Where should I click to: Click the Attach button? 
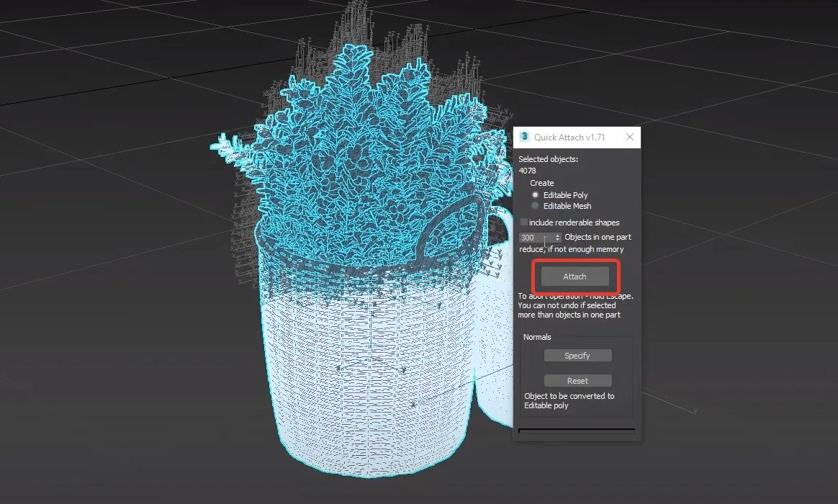[575, 276]
